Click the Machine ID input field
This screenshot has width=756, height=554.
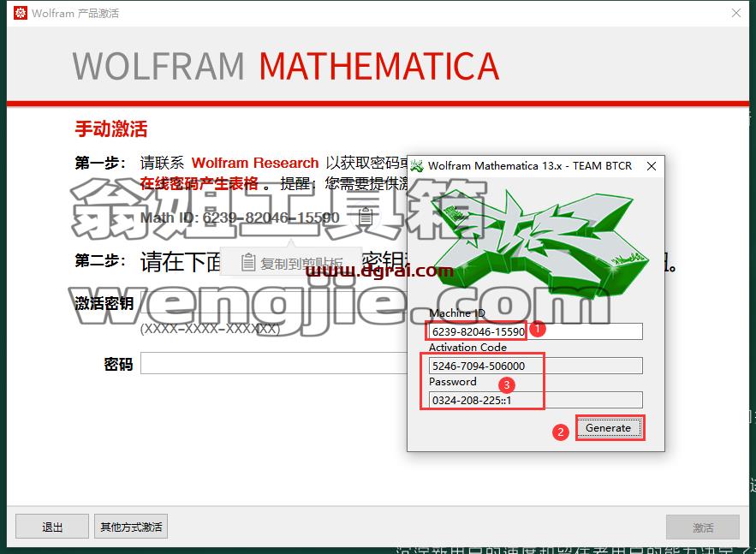click(x=535, y=331)
